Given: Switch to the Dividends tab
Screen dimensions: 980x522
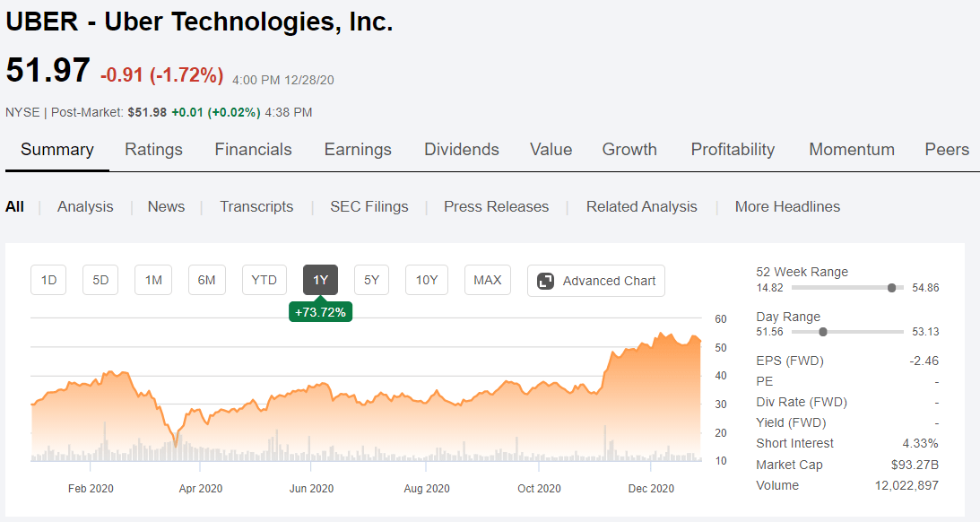Looking at the screenshot, I should (x=462, y=150).
